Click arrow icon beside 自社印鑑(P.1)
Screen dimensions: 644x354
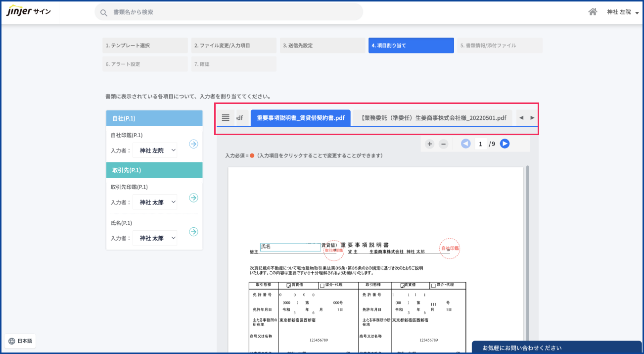193,144
